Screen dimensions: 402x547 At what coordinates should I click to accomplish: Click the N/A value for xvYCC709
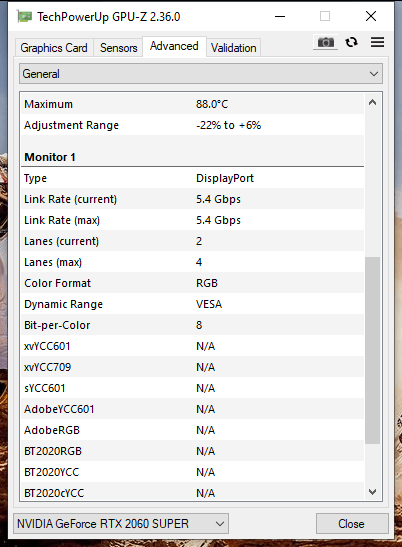(206, 367)
